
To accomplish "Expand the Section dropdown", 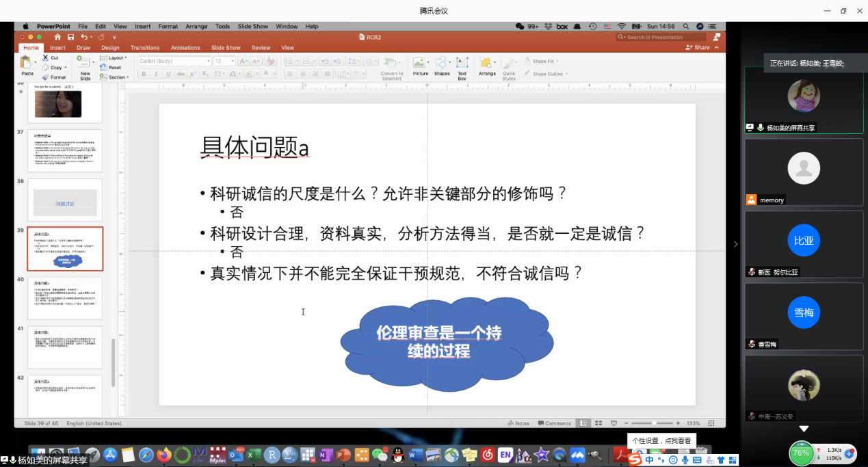I will point(117,77).
